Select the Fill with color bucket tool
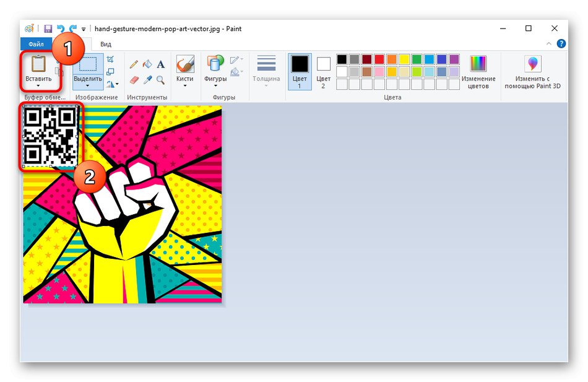The height and width of the screenshot is (382, 588). (147, 64)
